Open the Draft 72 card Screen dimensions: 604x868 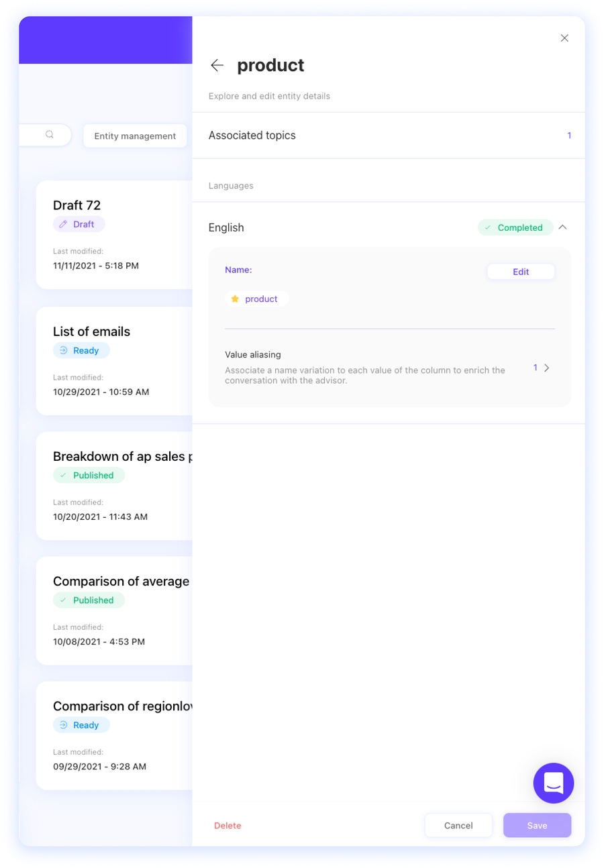(114, 235)
